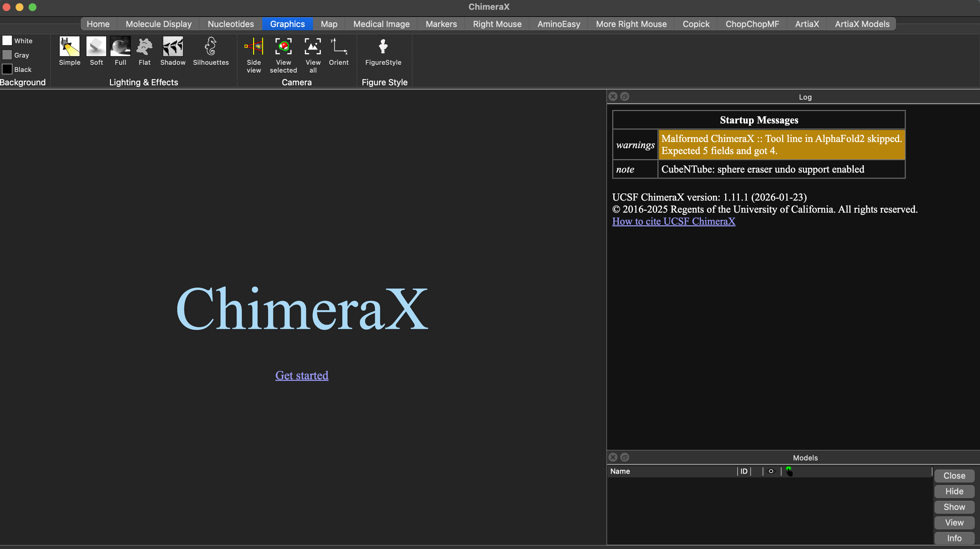Toggle Silhouettes edge effect
980x549 pixels.
pos(211,51)
